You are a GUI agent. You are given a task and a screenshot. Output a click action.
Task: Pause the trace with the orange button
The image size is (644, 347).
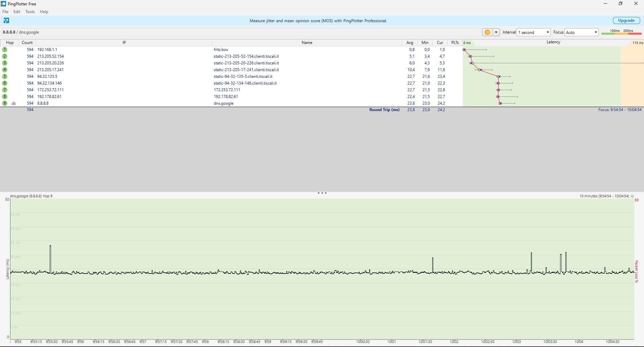487,32
